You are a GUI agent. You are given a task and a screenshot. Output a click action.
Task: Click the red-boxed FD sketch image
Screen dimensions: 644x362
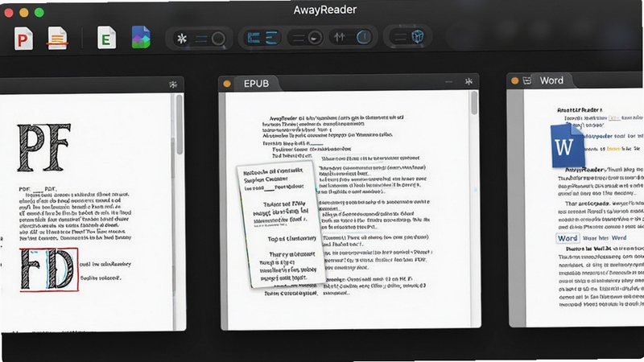click(49, 270)
